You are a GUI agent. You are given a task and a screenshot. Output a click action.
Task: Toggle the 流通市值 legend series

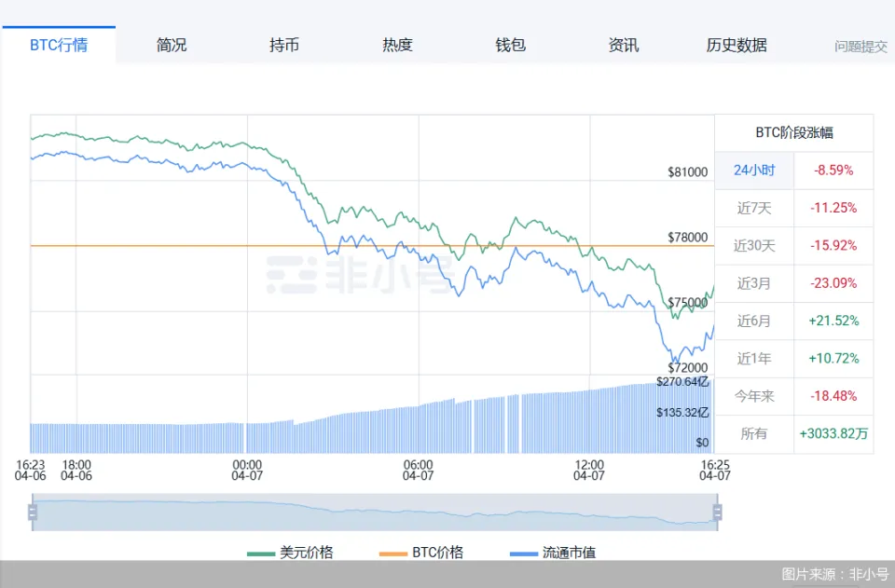(553, 553)
